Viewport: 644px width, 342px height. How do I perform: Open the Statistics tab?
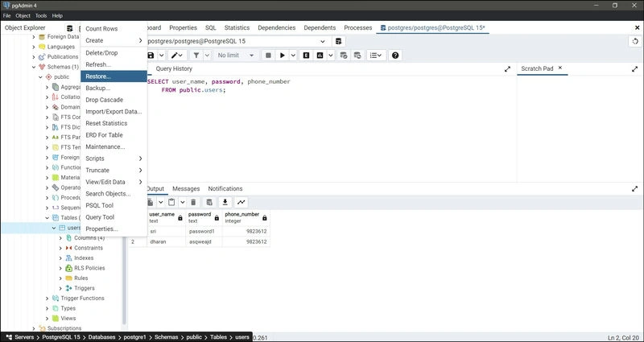coord(237,28)
